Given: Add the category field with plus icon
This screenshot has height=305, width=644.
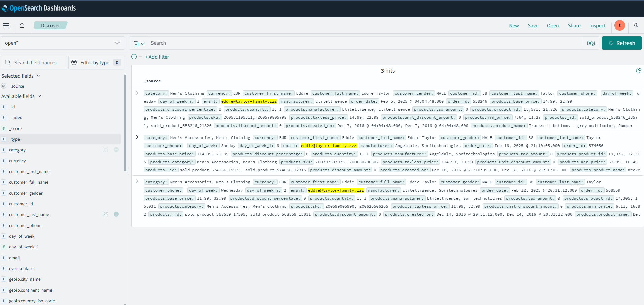Looking at the screenshot, I should (116, 150).
